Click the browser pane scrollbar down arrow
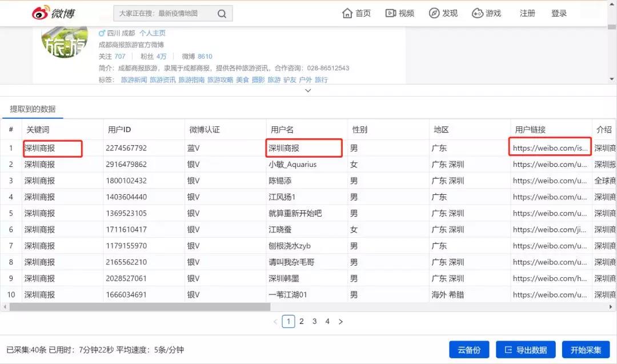This screenshot has height=364, width=617. tap(612, 79)
